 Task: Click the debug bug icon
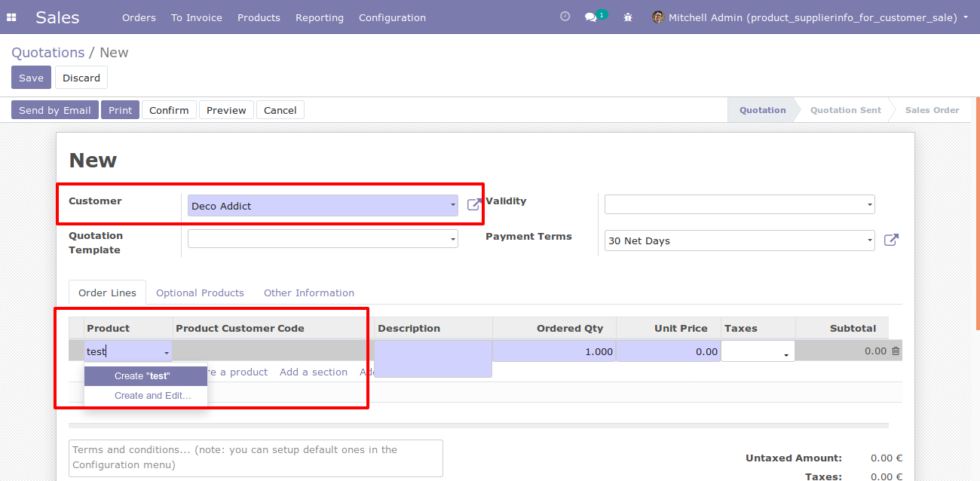[x=628, y=17]
